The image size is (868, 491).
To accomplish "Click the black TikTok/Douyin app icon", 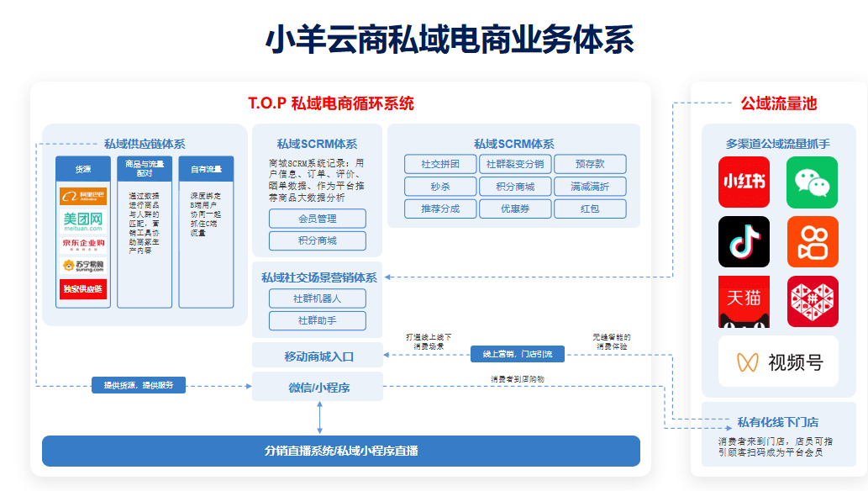I will click(744, 241).
